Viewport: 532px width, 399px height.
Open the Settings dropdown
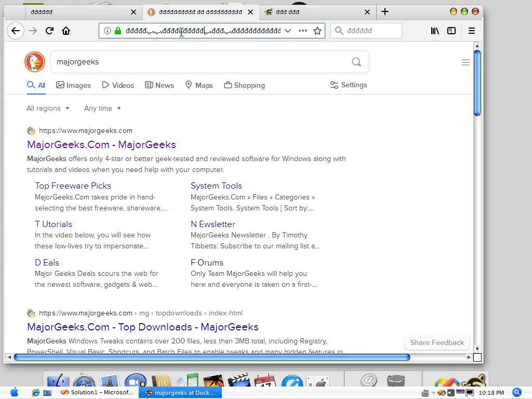coord(349,85)
